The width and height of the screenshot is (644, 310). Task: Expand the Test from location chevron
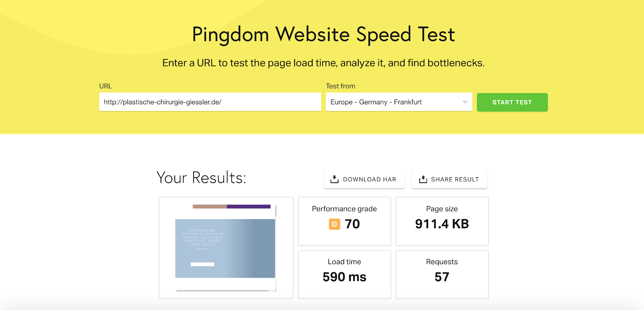point(465,102)
